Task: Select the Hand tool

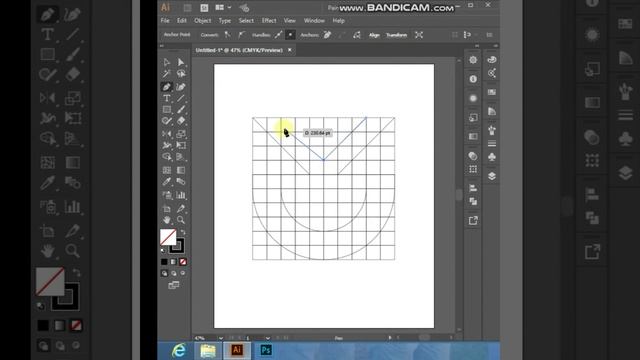Action: [167, 220]
